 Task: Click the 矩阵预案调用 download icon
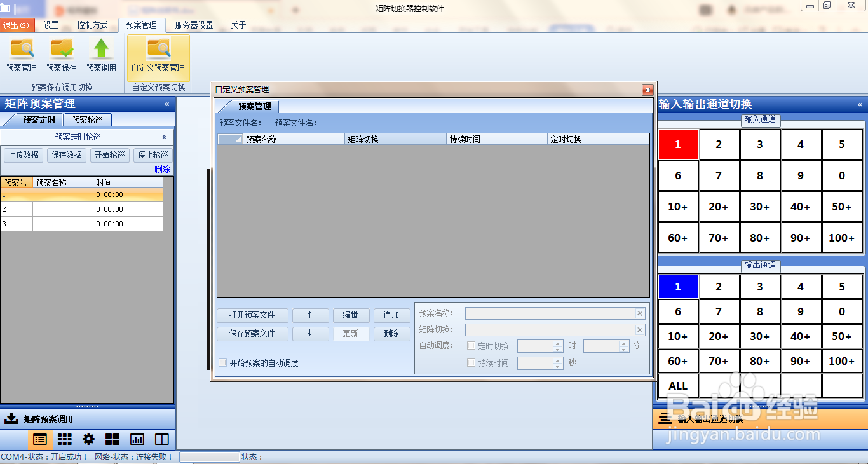coord(11,418)
